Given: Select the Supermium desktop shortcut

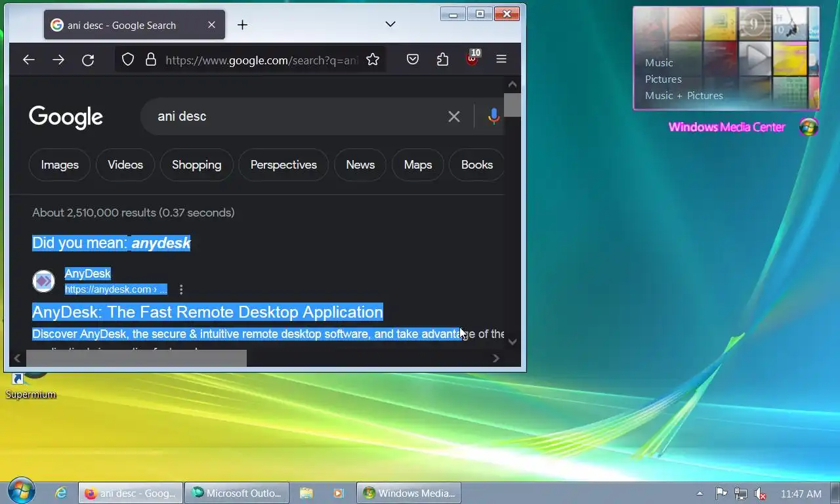Looking at the screenshot, I should click(x=31, y=386).
